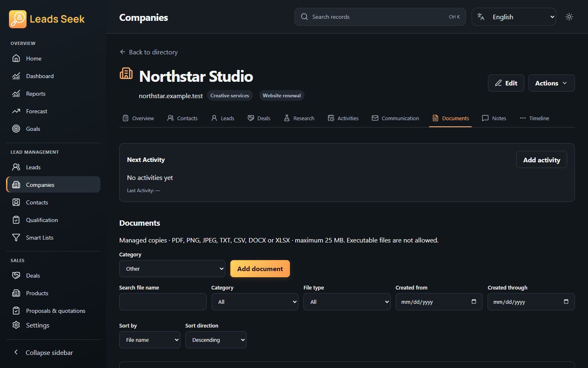The image size is (588, 368).
Task: Open the English language dropdown
Action: coord(514,17)
